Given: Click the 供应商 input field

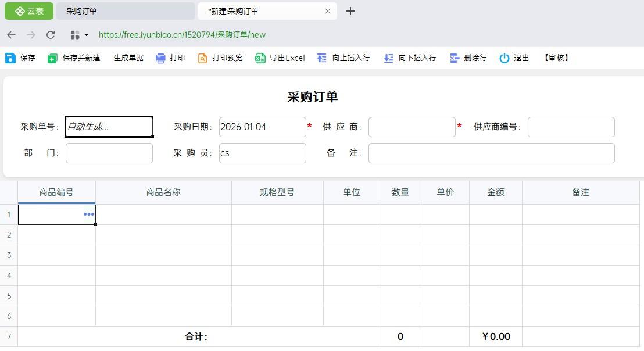Looking at the screenshot, I should tap(412, 127).
